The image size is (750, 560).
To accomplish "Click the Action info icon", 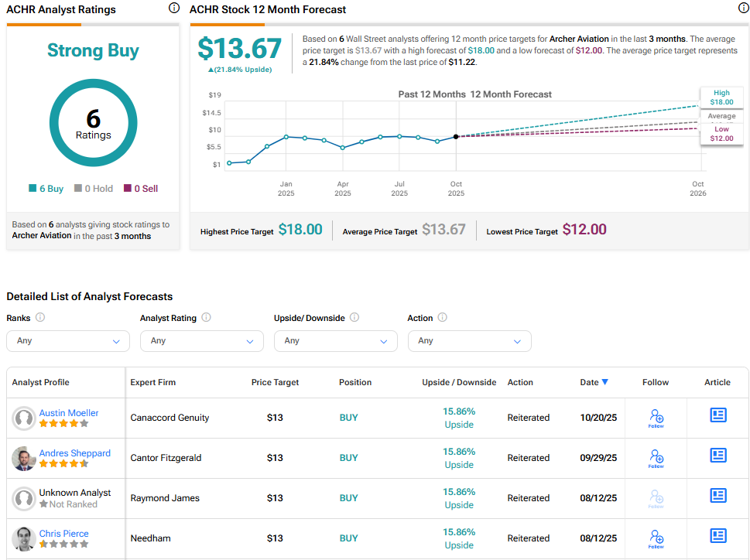I will tap(443, 318).
